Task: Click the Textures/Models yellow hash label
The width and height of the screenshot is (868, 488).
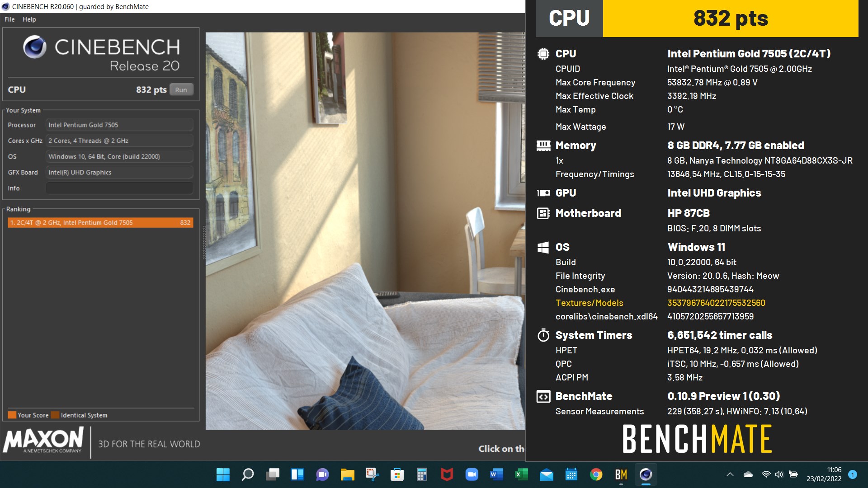Action: click(589, 303)
